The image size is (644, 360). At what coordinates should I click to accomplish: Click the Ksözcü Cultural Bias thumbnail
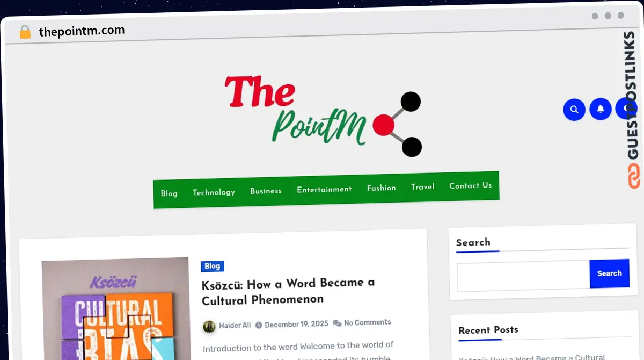115,309
